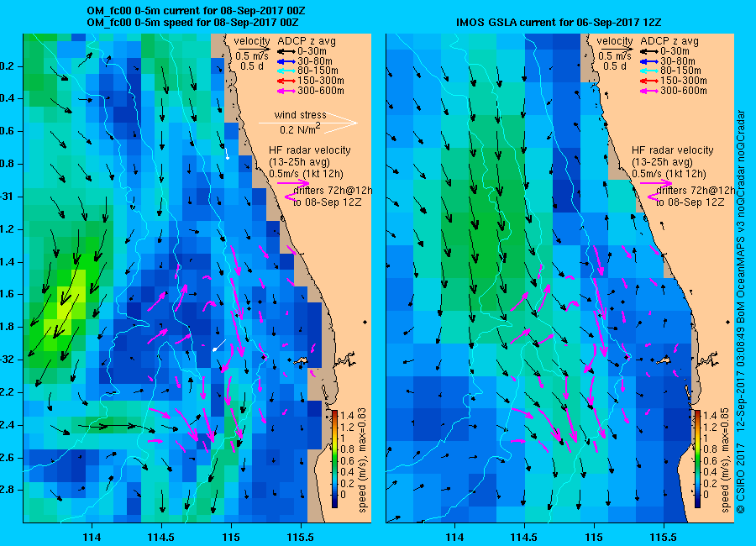The image size is (756, 546).
Task: Click the right panel title 'IMOS GSLA current for 06-Sep-2017 12Z'
Action: point(559,23)
